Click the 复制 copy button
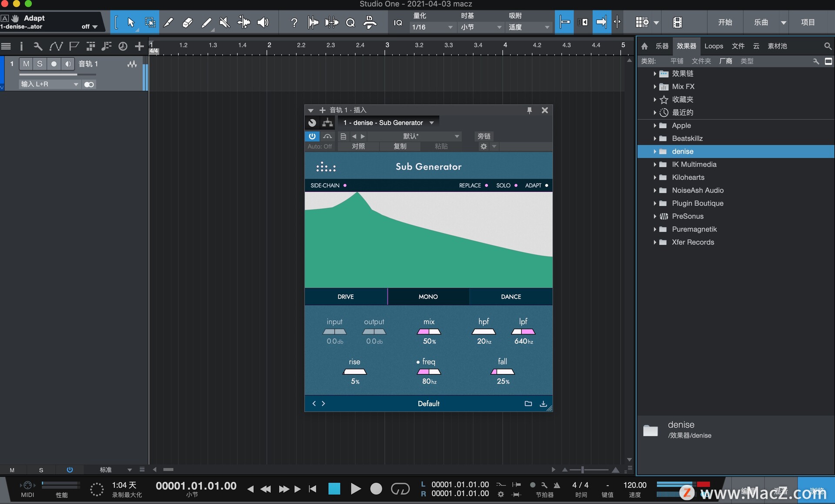Screen dimensions: 835x504 [400, 147]
